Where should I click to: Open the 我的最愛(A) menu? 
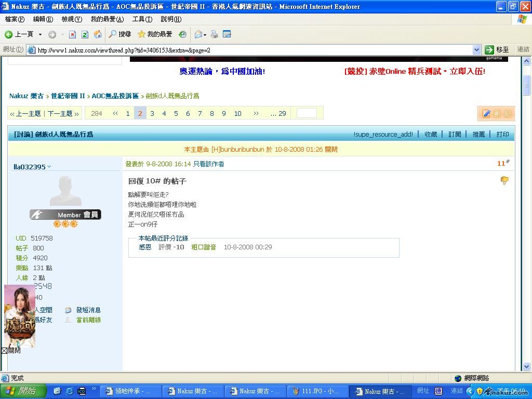coord(107,19)
